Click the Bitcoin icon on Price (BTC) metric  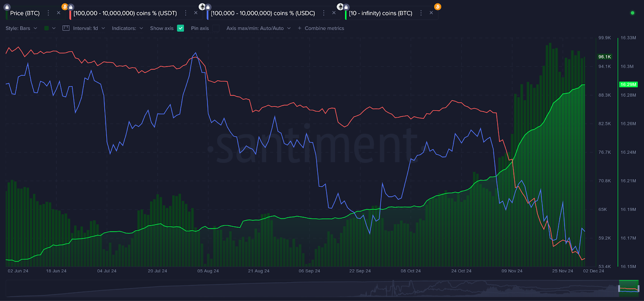coord(64,7)
